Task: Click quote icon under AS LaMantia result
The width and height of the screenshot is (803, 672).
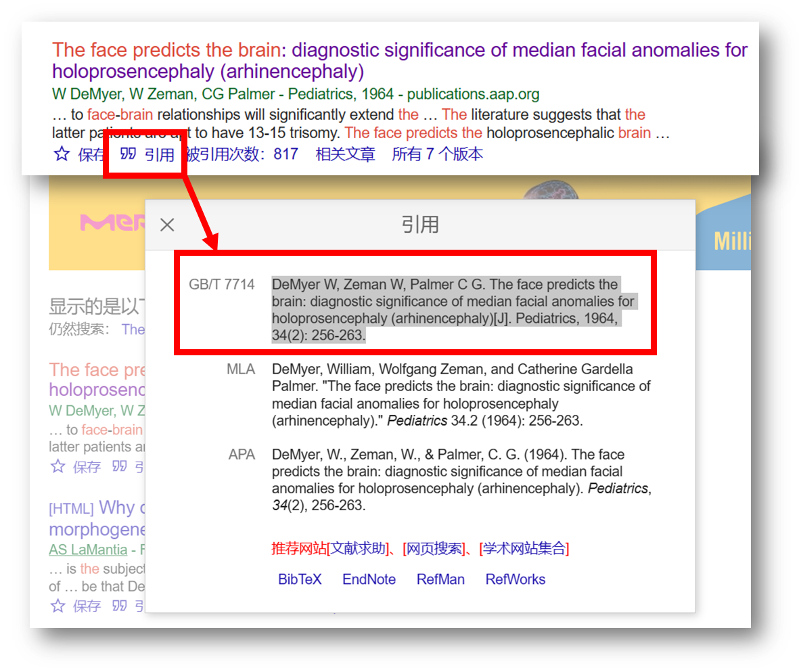Action: 119,606
